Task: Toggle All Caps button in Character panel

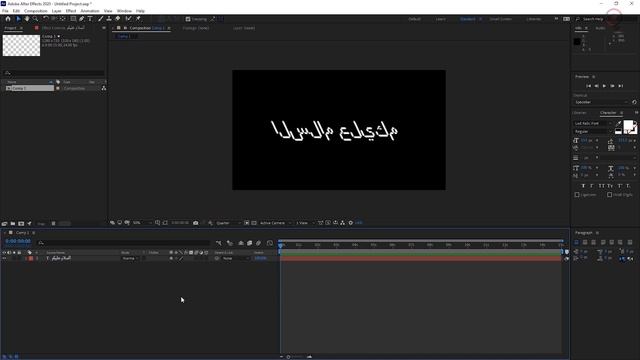Action: 601,186
